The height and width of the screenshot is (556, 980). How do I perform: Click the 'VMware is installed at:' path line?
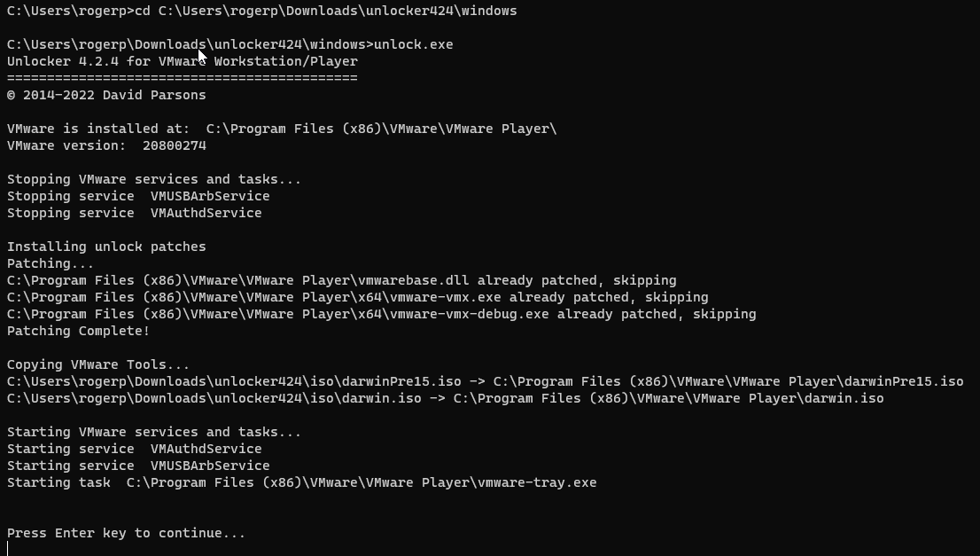click(x=282, y=129)
